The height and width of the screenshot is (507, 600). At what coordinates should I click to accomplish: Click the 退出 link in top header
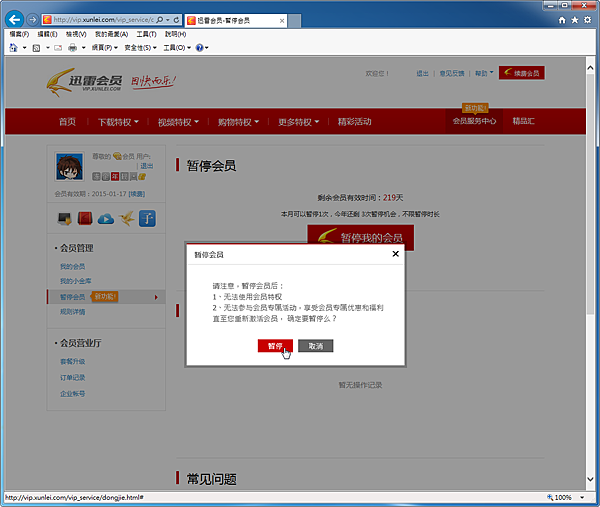[x=422, y=73]
